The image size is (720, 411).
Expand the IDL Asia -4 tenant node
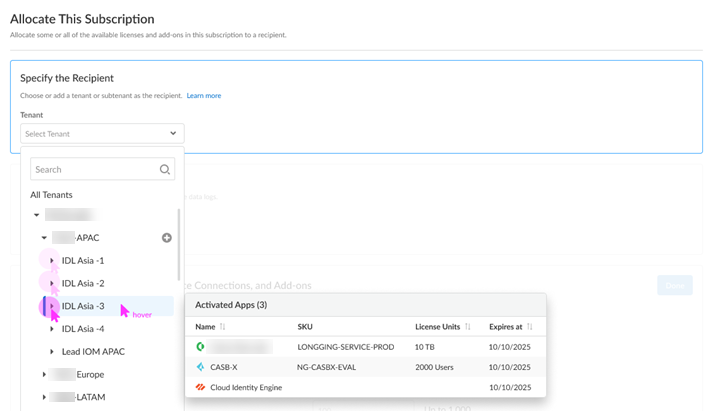coord(52,329)
